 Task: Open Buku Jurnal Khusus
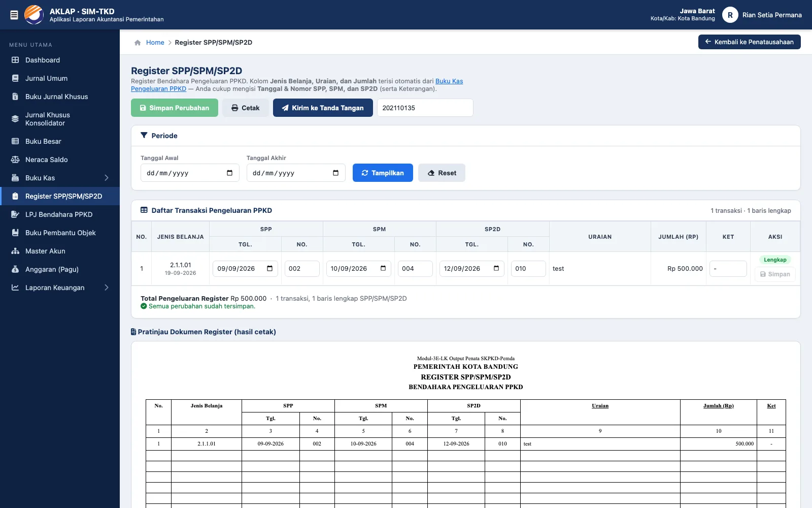(60, 97)
